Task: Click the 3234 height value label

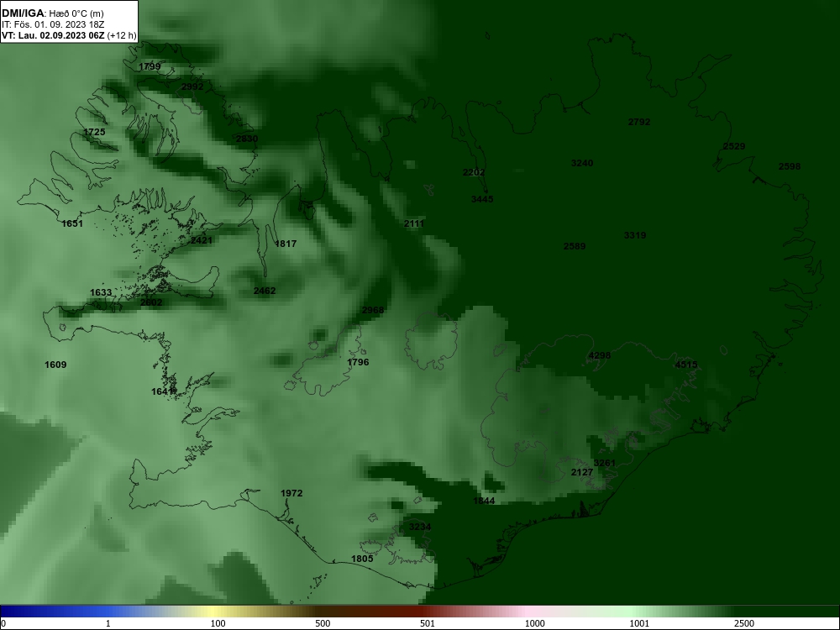Action: pyautogui.click(x=420, y=528)
